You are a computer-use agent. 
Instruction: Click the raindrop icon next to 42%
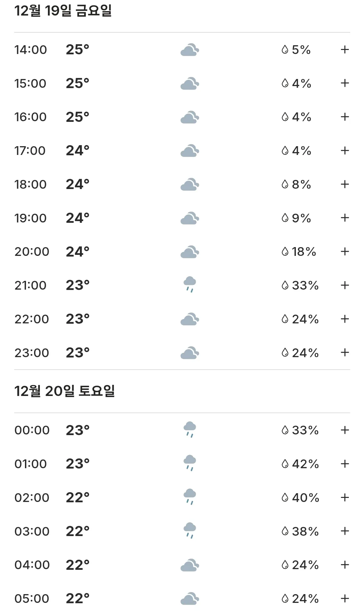pos(285,464)
